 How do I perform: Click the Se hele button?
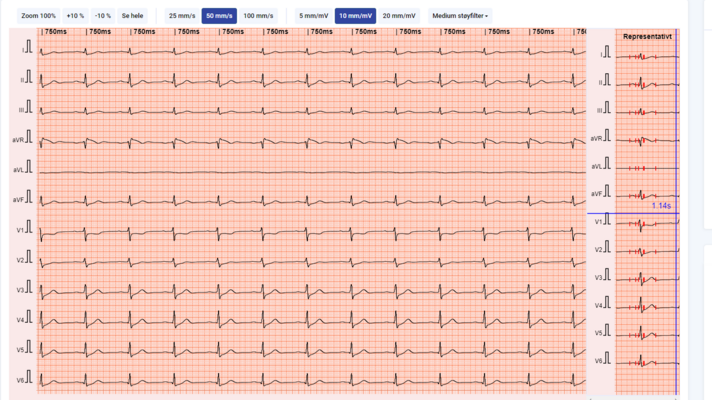132,16
